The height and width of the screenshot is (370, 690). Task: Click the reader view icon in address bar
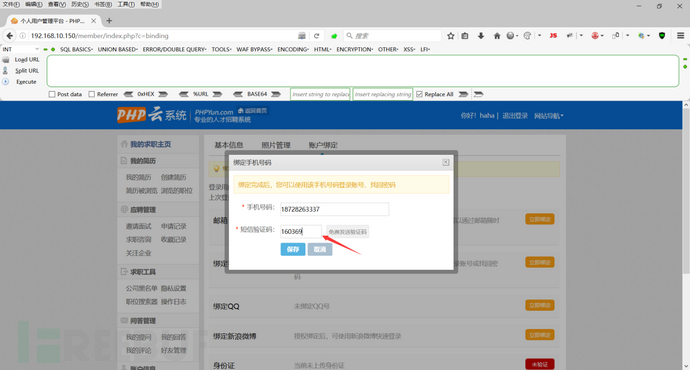pyautogui.click(x=301, y=36)
